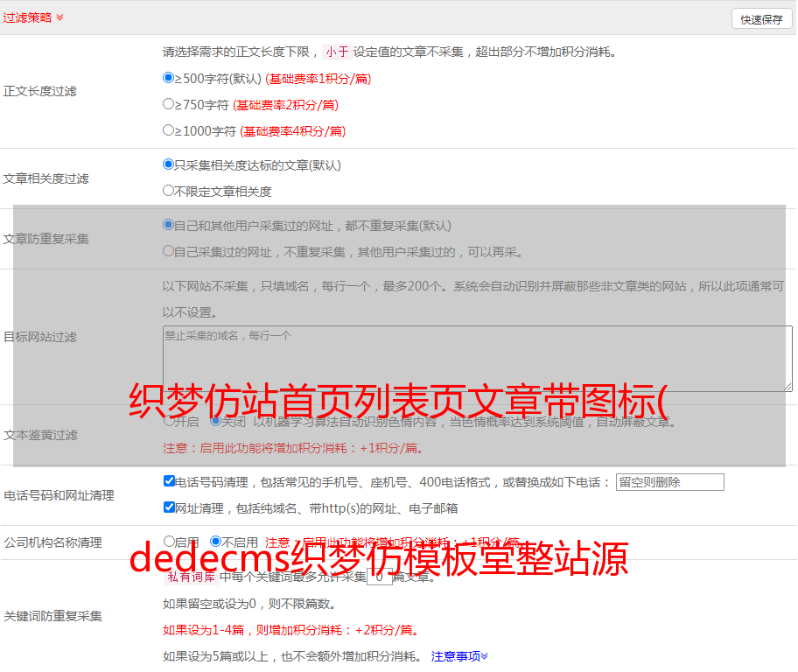Click the keyword article count field
The height and width of the screenshot is (672, 798).
click(x=380, y=577)
